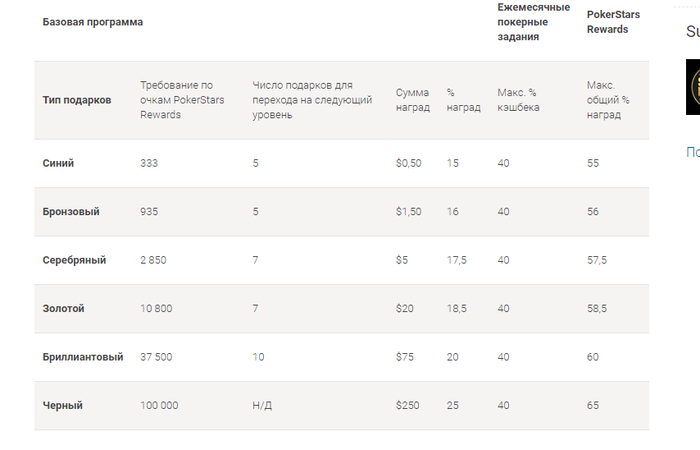Click the "Сумма наград" column header
This screenshot has width=700, height=450.
(x=413, y=100)
